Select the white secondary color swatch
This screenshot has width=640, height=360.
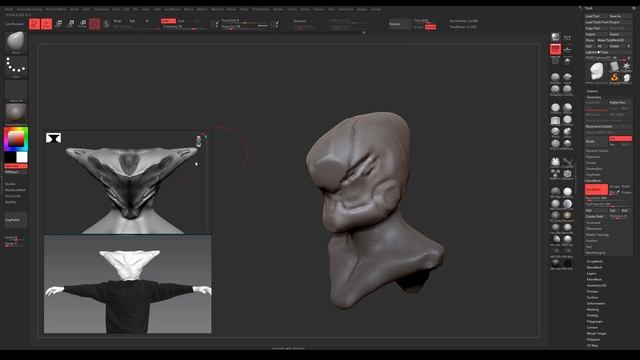tap(22, 157)
